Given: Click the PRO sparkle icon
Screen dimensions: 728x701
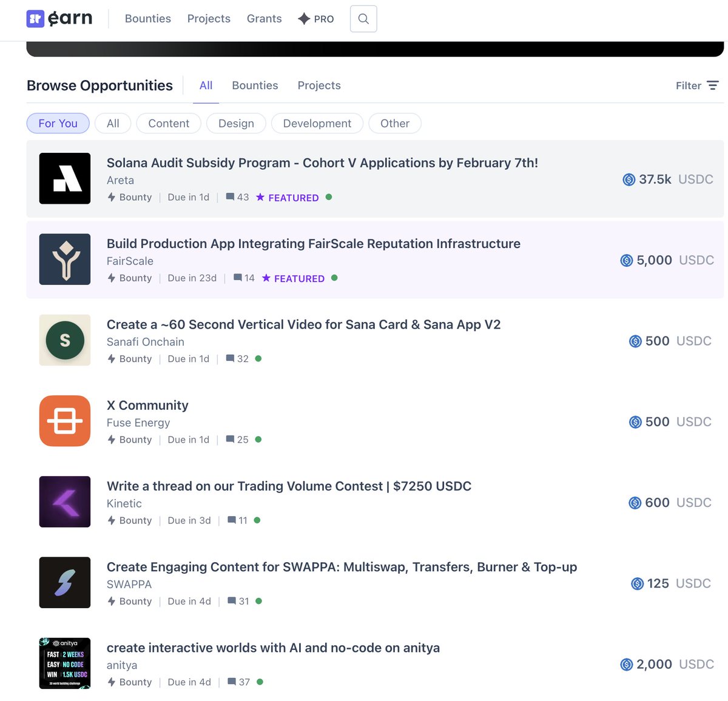Looking at the screenshot, I should pyautogui.click(x=304, y=19).
